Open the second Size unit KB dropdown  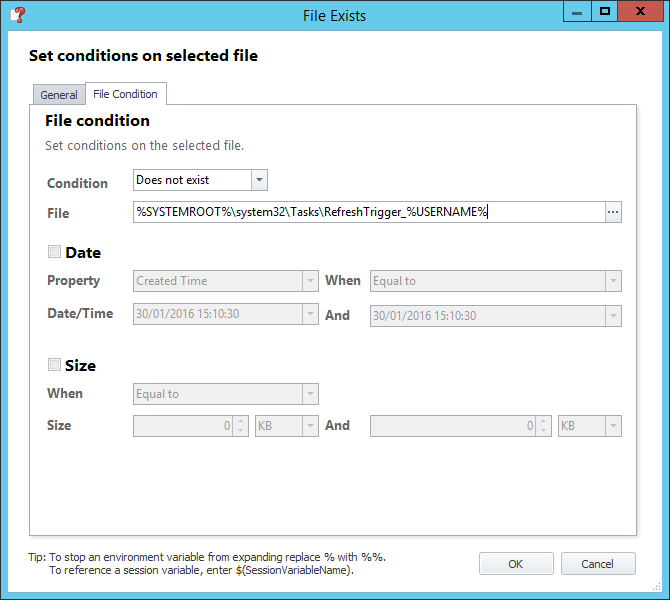(612, 426)
